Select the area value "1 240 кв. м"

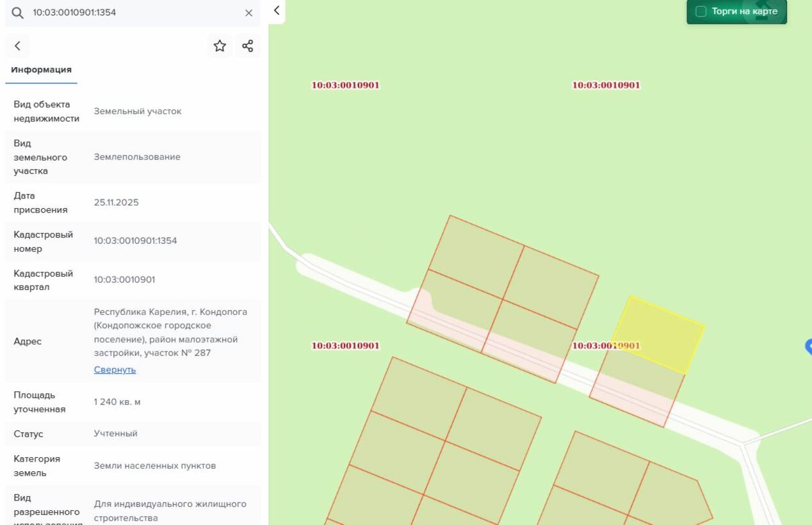tap(117, 402)
